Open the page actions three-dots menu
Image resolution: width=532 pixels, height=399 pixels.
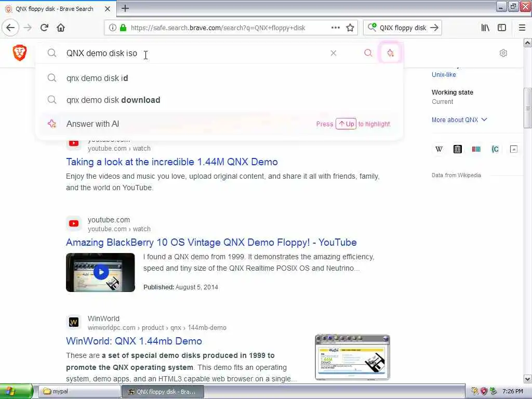click(336, 28)
